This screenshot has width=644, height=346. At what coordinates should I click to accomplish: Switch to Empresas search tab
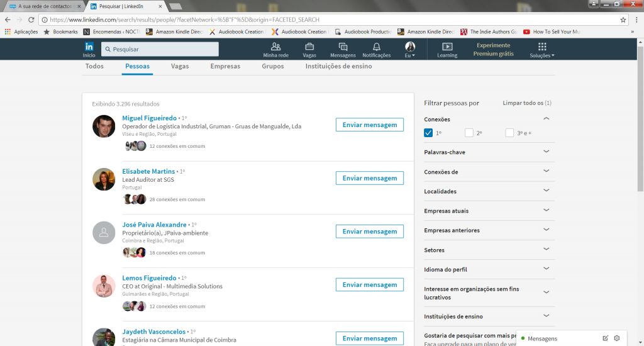[225, 66]
